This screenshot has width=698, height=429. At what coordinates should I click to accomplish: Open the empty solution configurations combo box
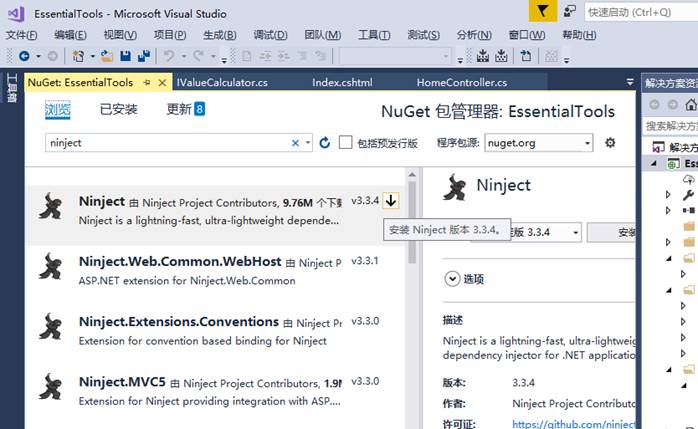(x=395, y=57)
